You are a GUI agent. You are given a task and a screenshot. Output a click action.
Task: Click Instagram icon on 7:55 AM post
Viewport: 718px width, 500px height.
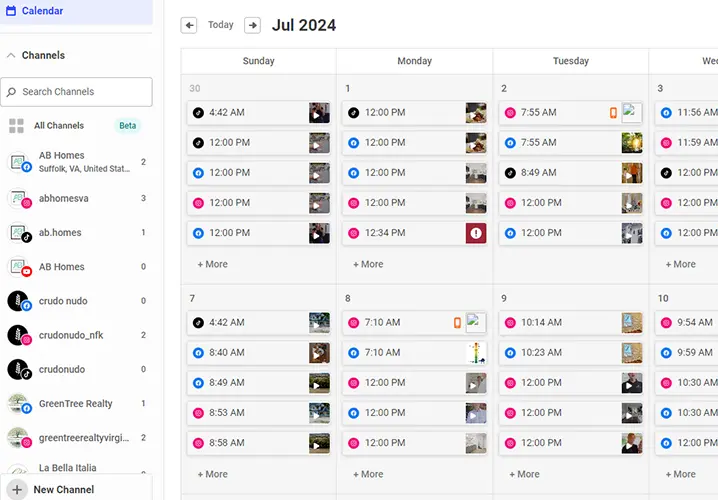[x=510, y=113]
